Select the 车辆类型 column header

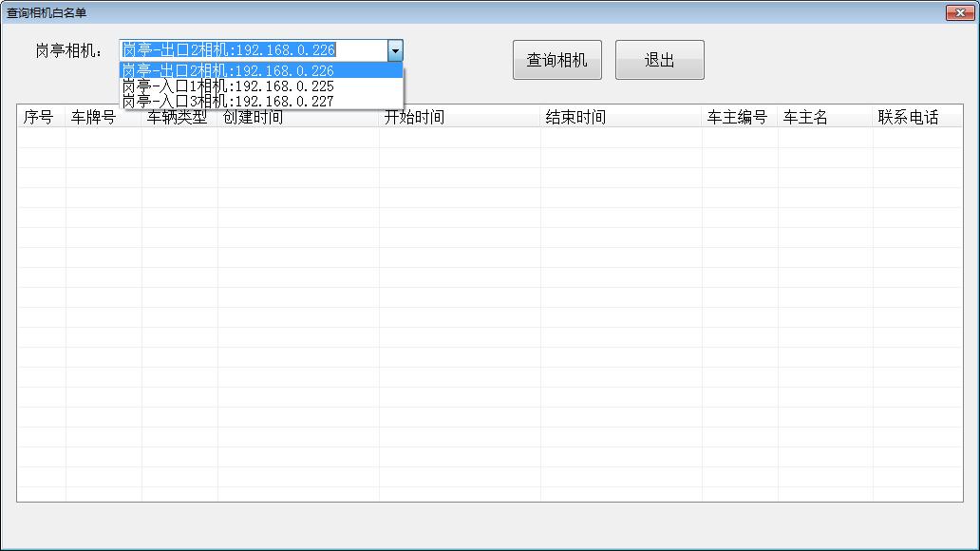click(x=179, y=119)
